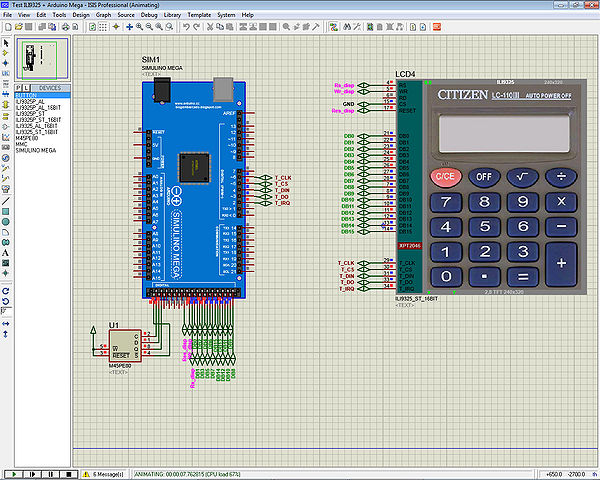The image size is (600, 480).
Task: Click the calculator plus key
Action: (561, 264)
